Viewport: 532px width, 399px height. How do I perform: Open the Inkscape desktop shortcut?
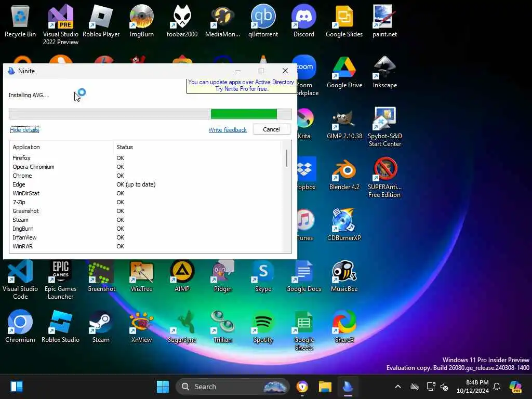(385, 72)
